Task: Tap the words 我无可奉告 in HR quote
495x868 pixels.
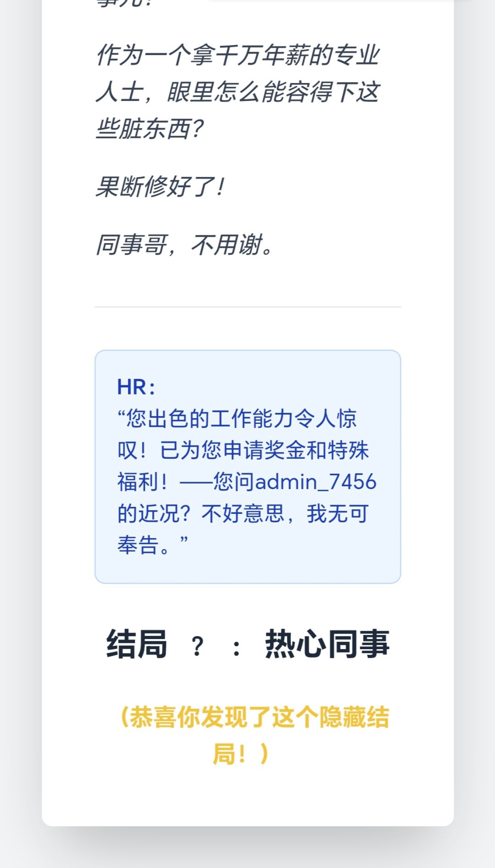Action: [x=243, y=529]
